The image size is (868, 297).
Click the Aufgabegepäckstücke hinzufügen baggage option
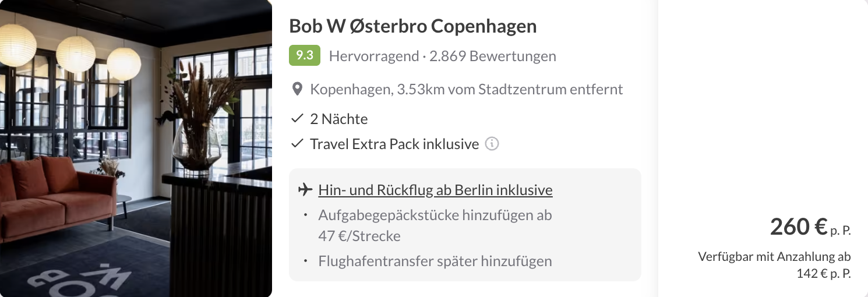[x=435, y=215]
